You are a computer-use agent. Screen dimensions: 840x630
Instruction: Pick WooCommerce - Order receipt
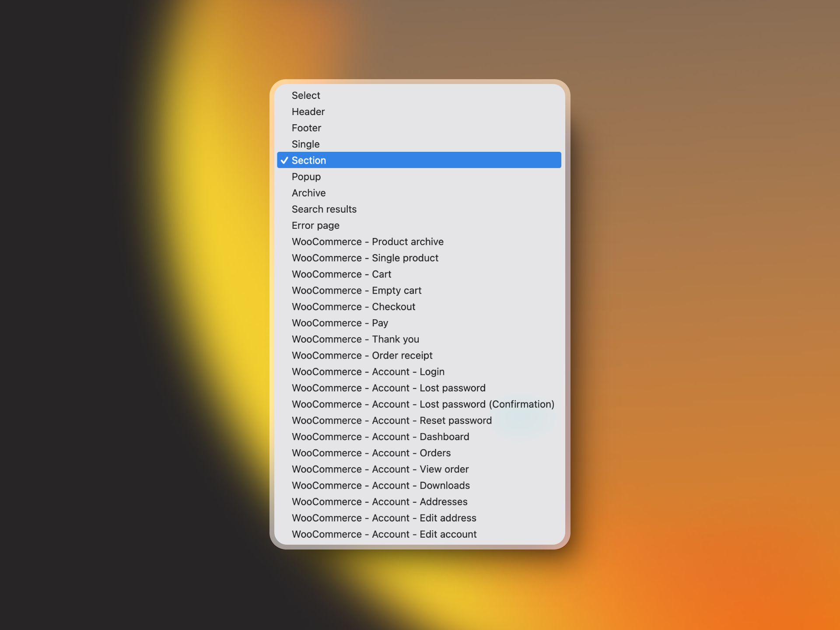pos(419,355)
